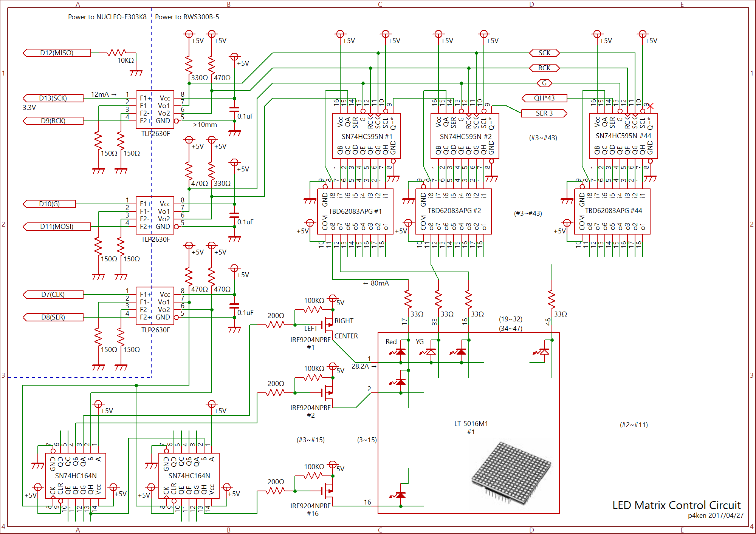Click the '(#3~#15)' range note
This screenshot has width=756, height=534.
[x=311, y=440]
